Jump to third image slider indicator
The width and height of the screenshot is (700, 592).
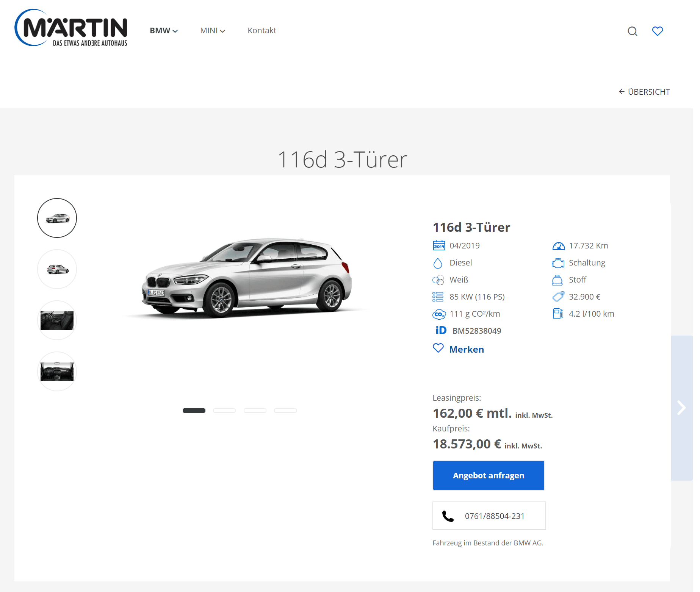[255, 411]
